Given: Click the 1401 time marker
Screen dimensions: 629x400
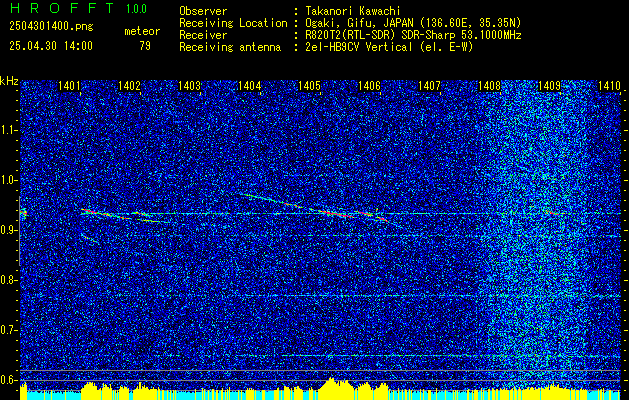Looking at the screenshot, I should pos(69,85).
